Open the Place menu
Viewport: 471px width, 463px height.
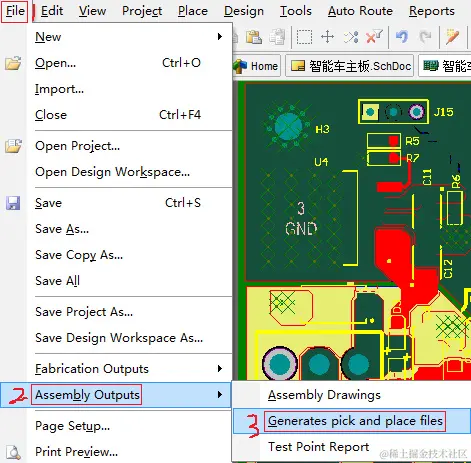[193, 11]
